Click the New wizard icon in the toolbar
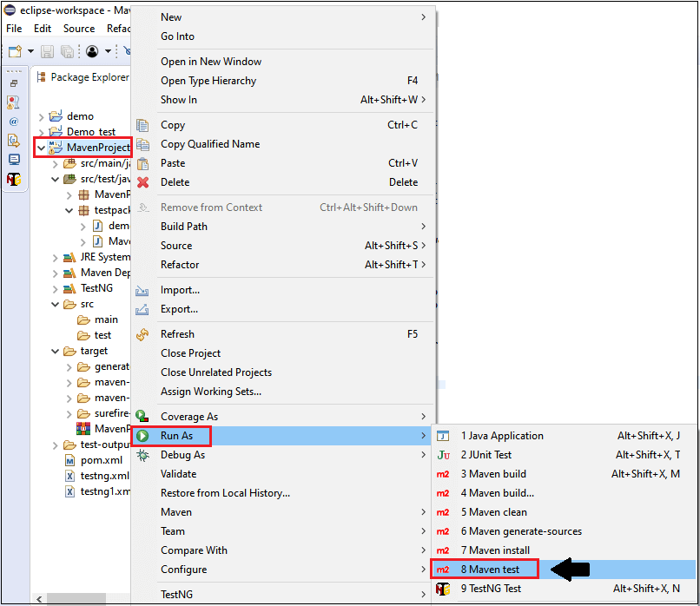This screenshot has width=700, height=606. [x=15, y=52]
